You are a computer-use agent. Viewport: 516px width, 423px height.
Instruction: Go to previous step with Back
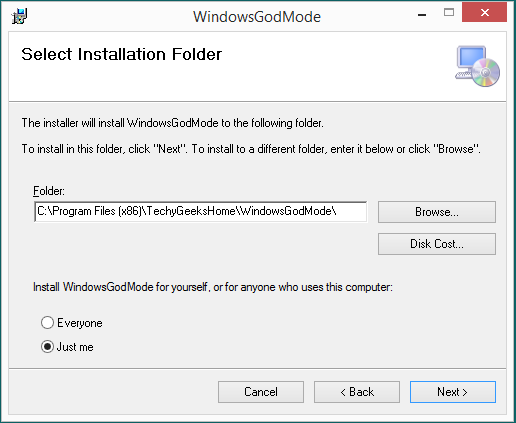click(x=357, y=392)
